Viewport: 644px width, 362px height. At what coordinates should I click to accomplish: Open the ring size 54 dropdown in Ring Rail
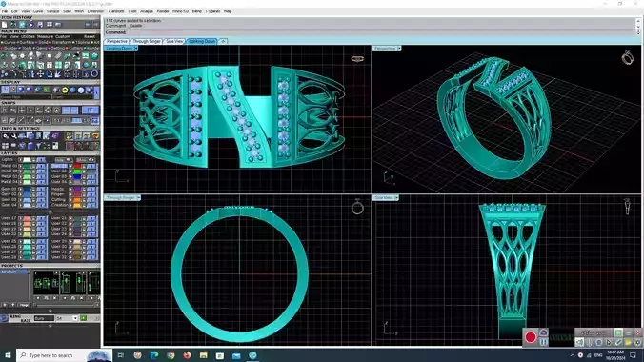(x=75, y=318)
